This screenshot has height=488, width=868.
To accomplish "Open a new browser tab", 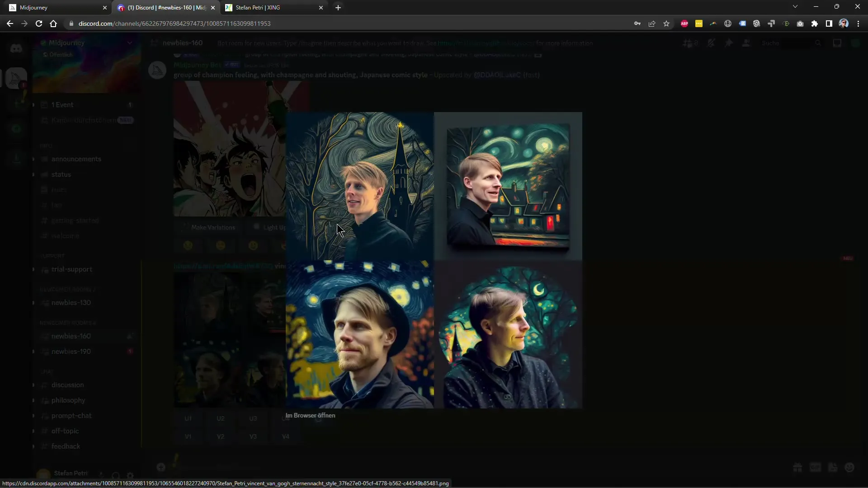I will point(338,8).
